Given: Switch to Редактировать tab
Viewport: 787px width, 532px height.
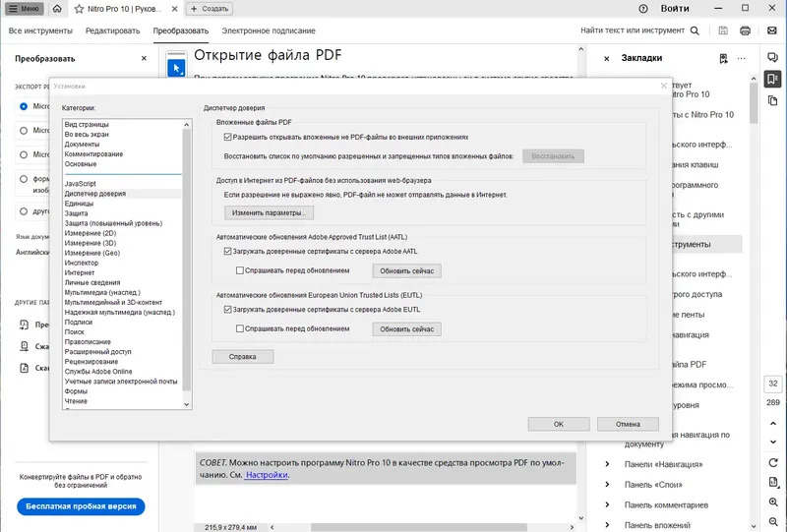Looking at the screenshot, I should [112, 30].
